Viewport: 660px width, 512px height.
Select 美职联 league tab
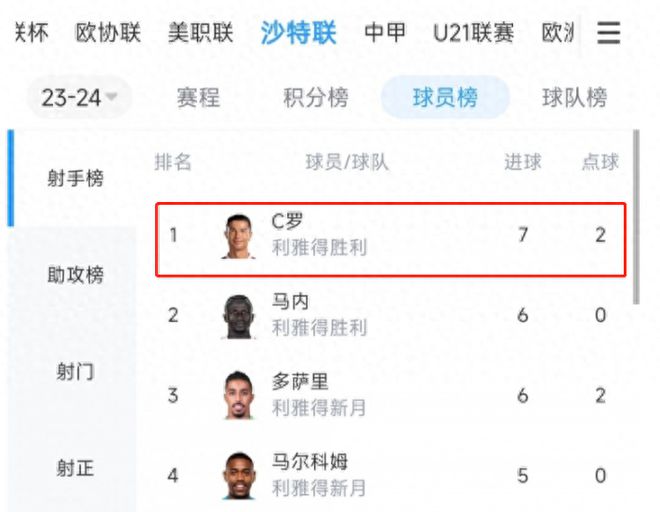pos(200,32)
